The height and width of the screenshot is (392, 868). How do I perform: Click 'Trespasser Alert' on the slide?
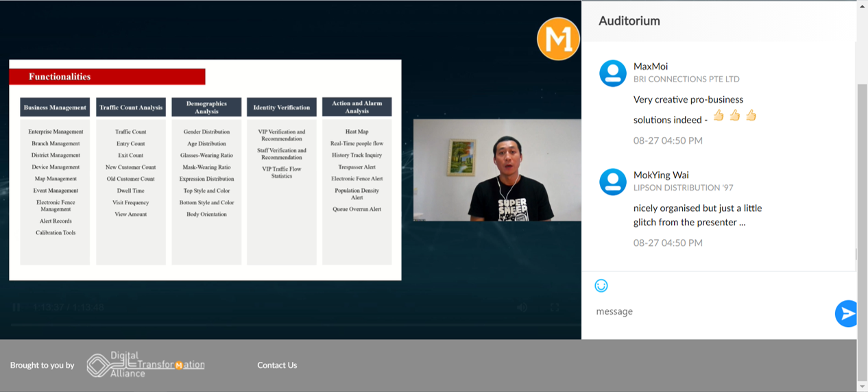pos(357,167)
